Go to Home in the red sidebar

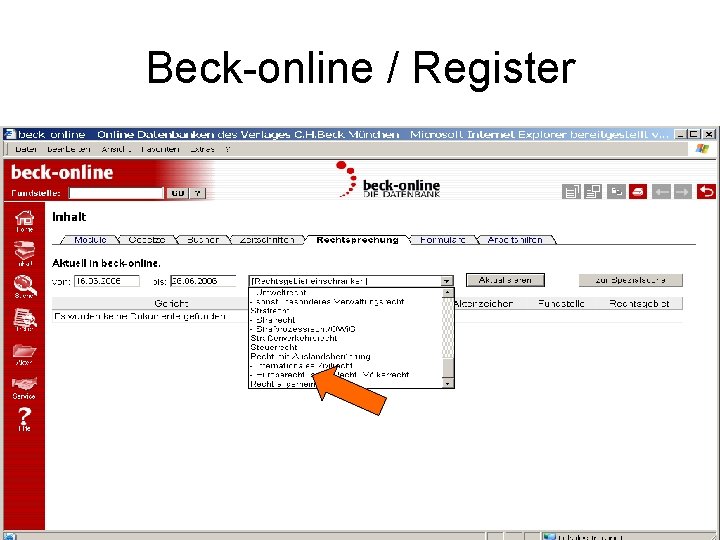(x=24, y=221)
